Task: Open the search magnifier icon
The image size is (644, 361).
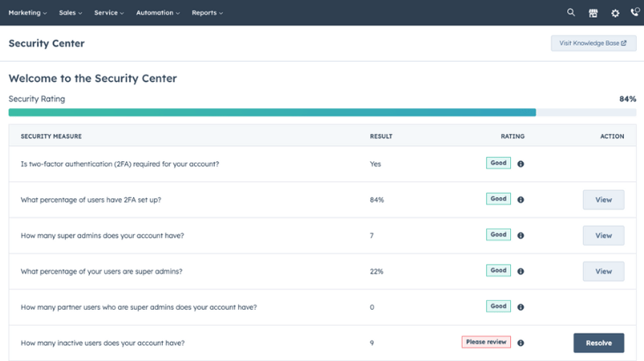Action: pos(571,12)
